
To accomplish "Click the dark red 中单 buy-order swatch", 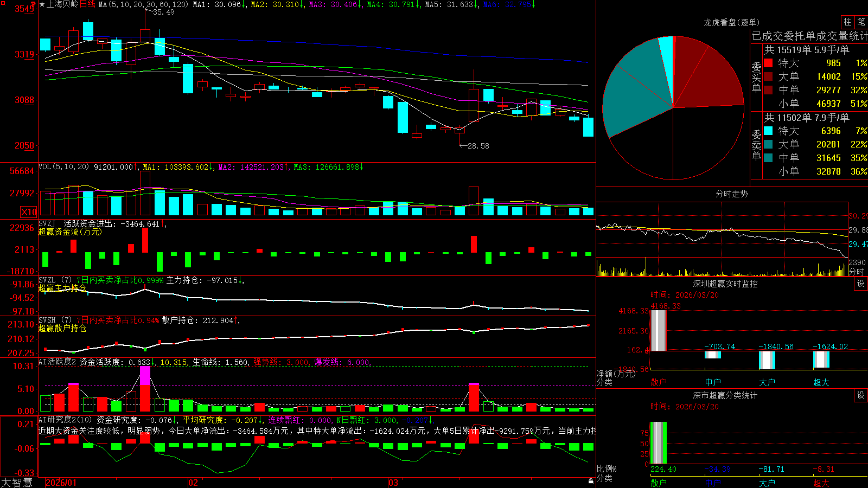I will 768,90.
